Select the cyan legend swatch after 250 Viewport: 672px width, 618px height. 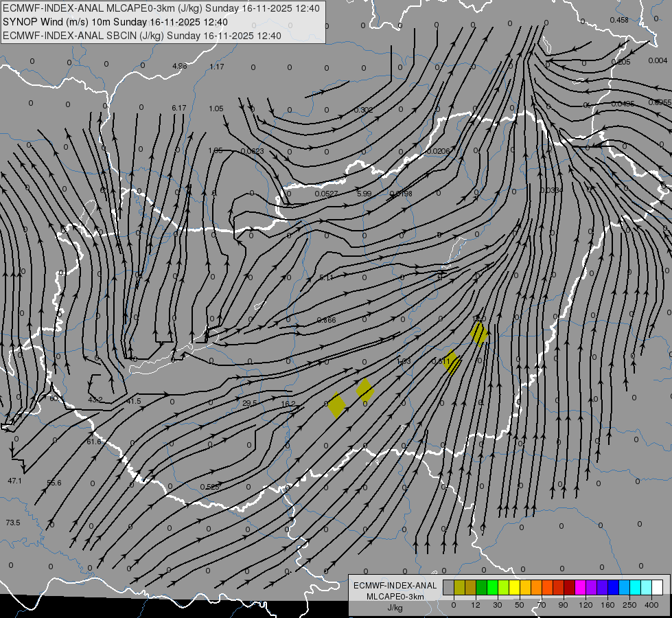636,587
